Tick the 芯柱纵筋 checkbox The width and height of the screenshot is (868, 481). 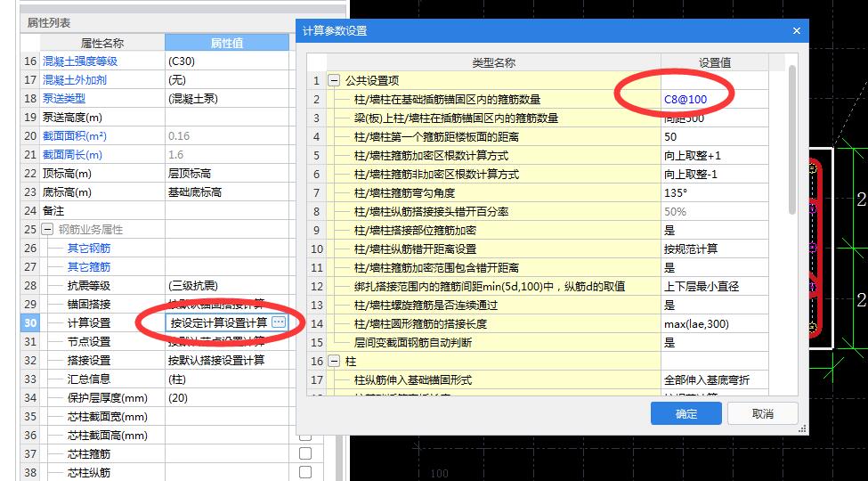pyautogui.click(x=305, y=472)
